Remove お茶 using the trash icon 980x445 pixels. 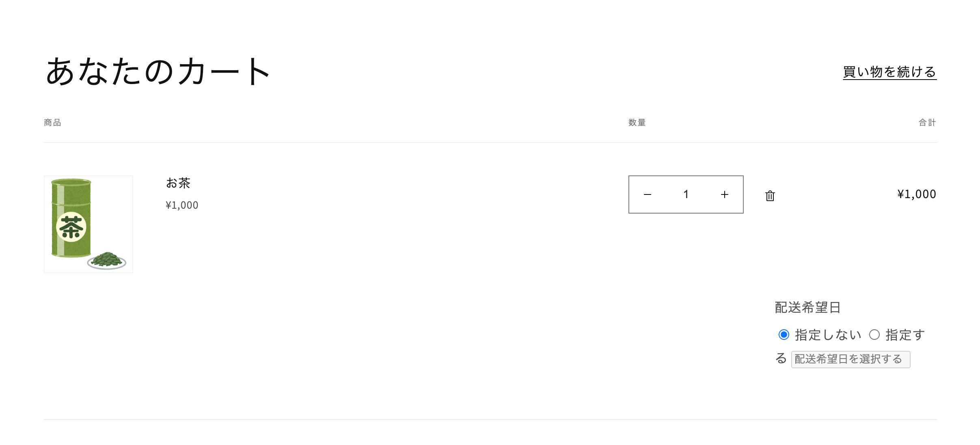[x=770, y=196]
